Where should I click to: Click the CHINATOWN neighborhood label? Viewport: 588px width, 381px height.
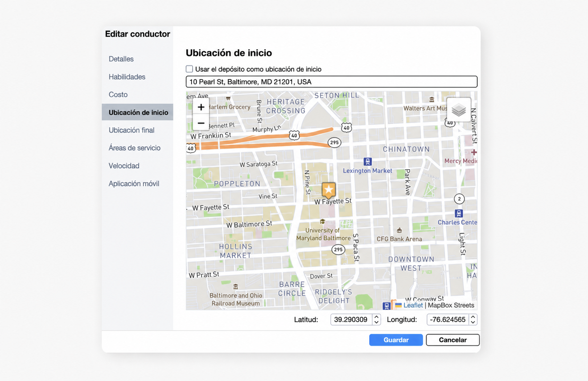click(406, 149)
